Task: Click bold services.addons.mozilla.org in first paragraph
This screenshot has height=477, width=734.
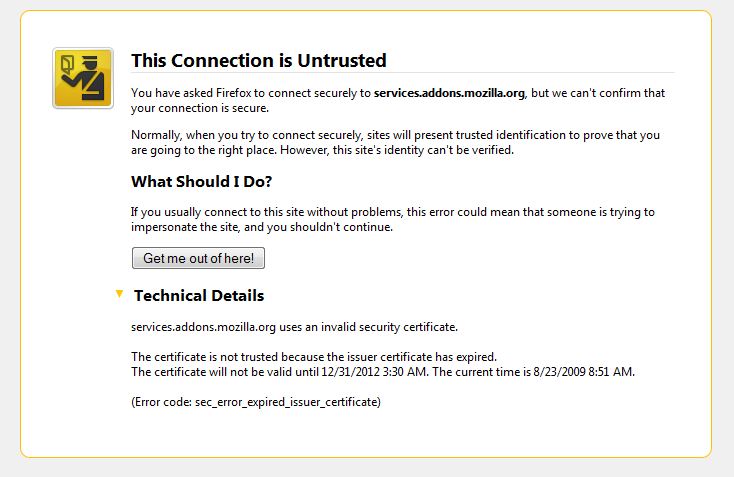Action: pyautogui.click(x=449, y=93)
